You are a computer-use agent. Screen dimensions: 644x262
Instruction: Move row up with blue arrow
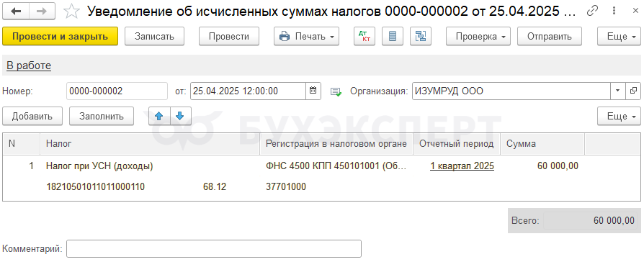(159, 116)
